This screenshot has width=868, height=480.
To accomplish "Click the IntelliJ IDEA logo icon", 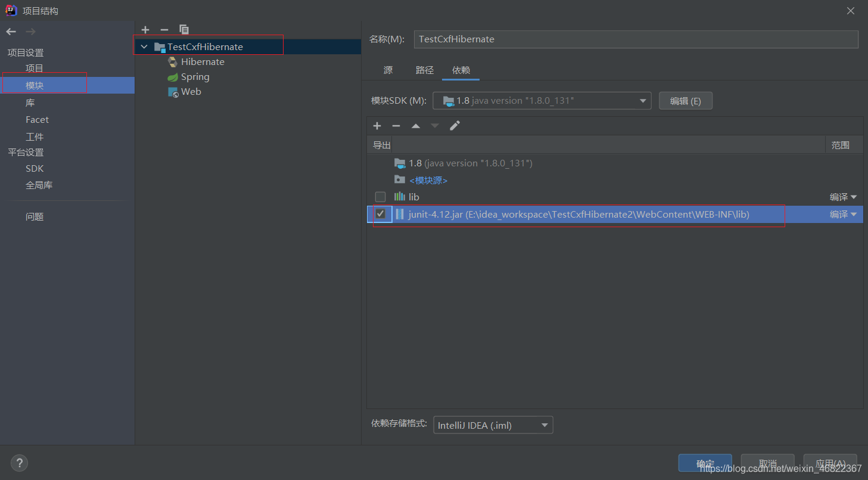I will click(x=11, y=11).
